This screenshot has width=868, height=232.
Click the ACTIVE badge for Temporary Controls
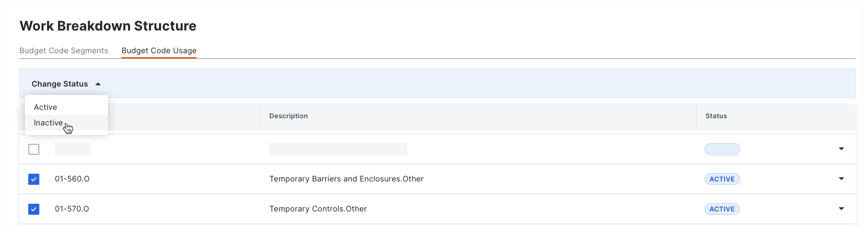pyautogui.click(x=722, y=209)
